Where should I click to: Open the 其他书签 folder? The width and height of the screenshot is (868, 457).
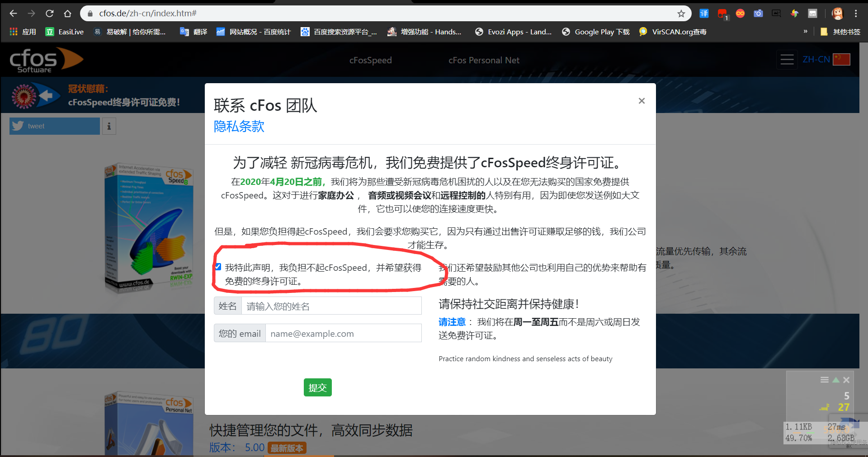[840, 32]
